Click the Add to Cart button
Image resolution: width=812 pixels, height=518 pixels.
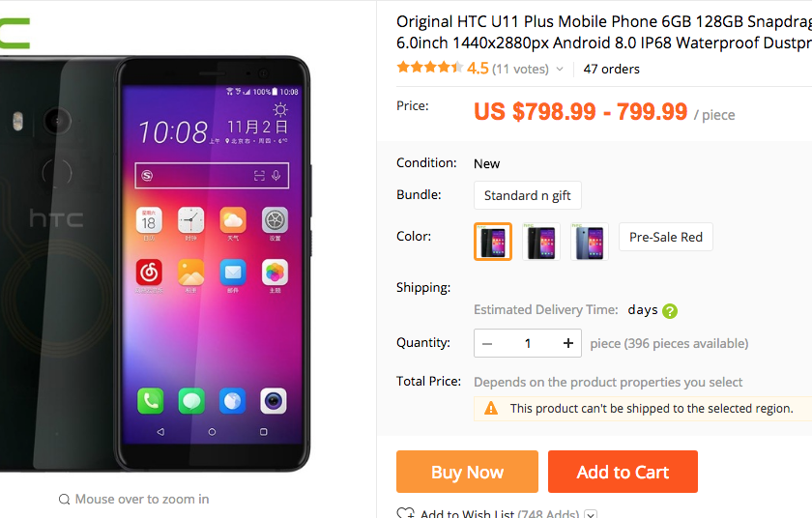click(623, 472)
